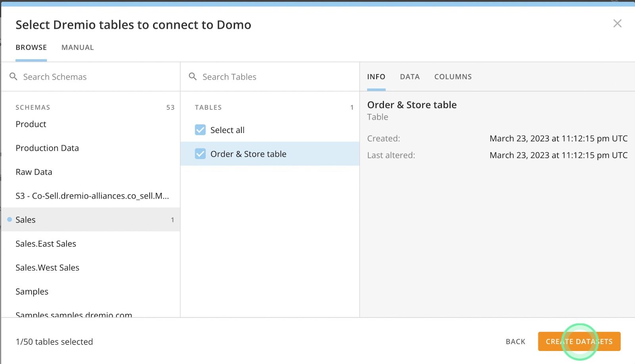Click the table search magnifier icon

pyautogui.click(x=193, y=76)
